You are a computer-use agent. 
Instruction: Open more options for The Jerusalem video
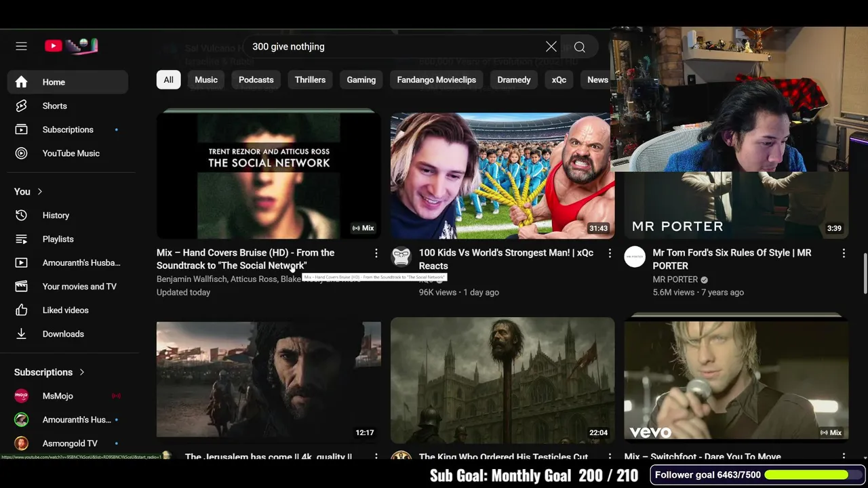[x=376, y=457]
